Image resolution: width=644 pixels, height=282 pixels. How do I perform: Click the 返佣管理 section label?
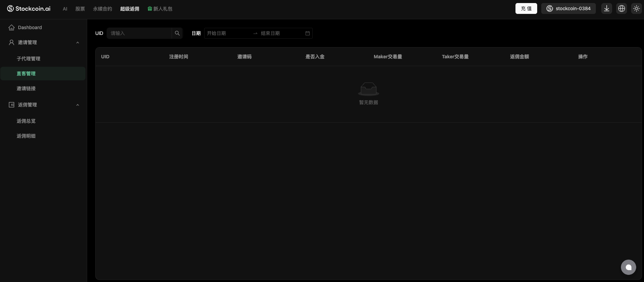(x=27, y=105)
